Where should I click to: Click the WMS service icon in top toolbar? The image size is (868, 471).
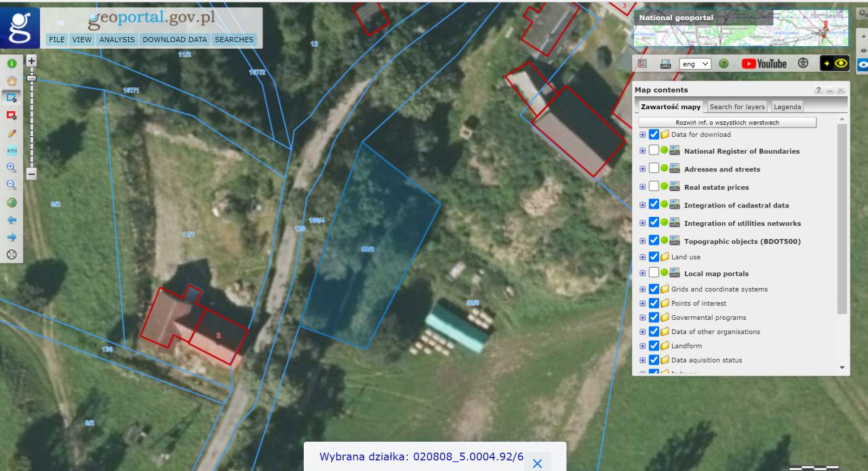(666, 64)
